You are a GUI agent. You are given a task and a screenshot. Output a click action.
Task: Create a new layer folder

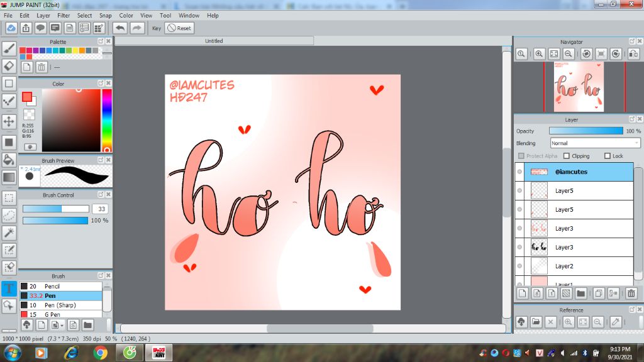click(x=580, y=293)
